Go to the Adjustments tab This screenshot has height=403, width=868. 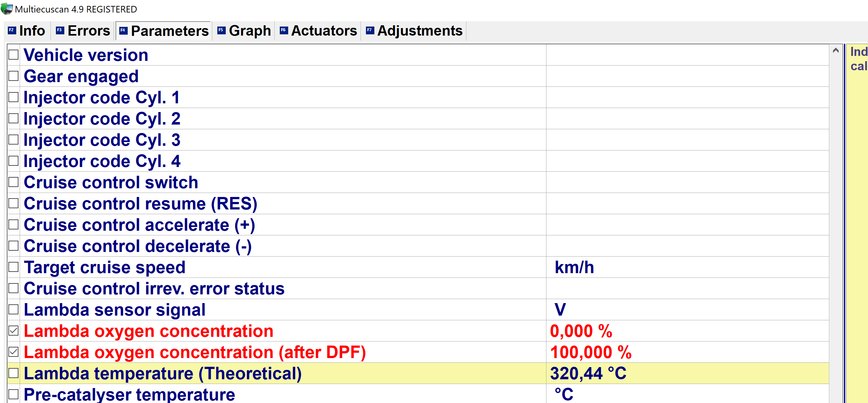click(x=420, y=31)
